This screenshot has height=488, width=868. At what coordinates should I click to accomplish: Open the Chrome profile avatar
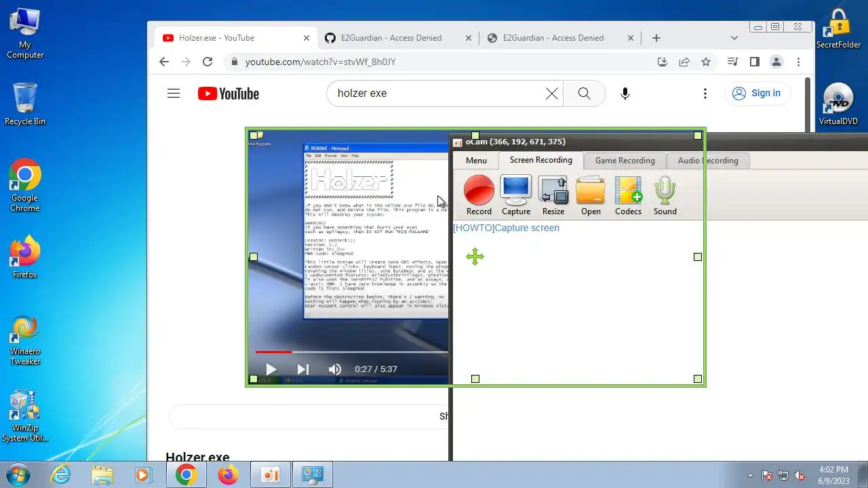pyautogui.click(x=776, y=62)
